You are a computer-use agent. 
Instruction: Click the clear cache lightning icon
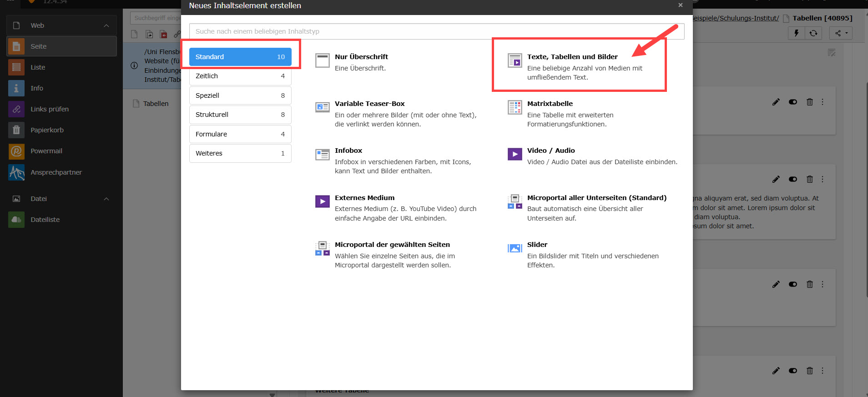click(x=796, y=33)
